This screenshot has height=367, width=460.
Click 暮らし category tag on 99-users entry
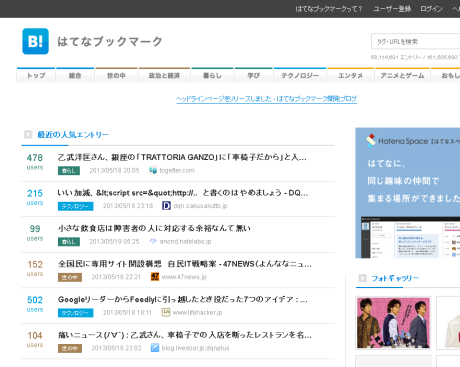tap(69, 242)
